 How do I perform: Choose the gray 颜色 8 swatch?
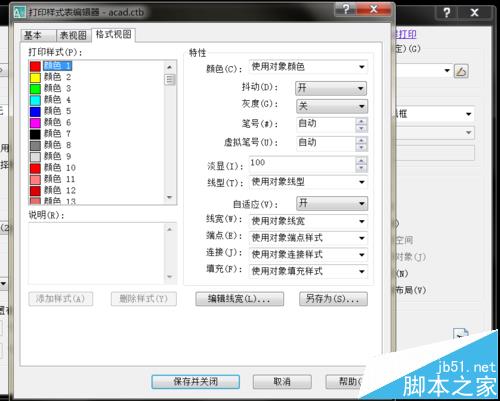point(35,145)
